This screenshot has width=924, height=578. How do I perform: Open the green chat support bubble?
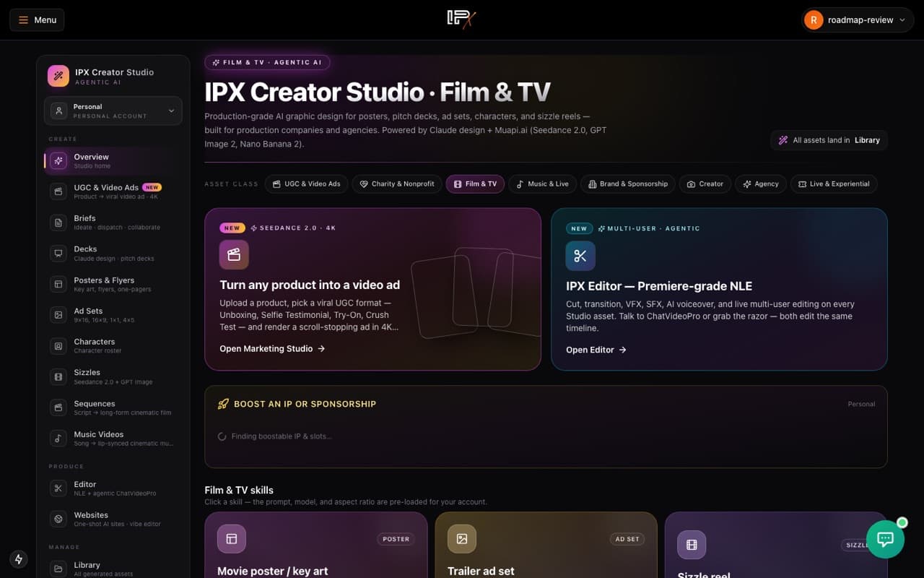[885, 539]
